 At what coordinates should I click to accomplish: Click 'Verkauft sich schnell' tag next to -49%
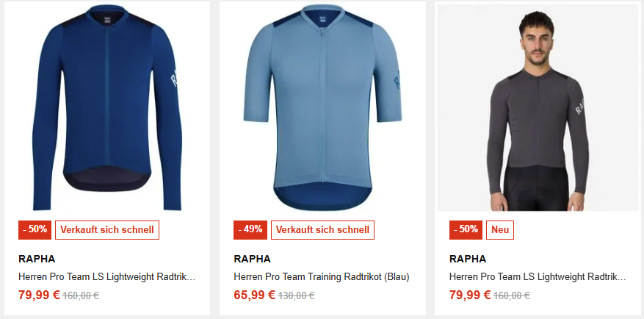[322, 230]
